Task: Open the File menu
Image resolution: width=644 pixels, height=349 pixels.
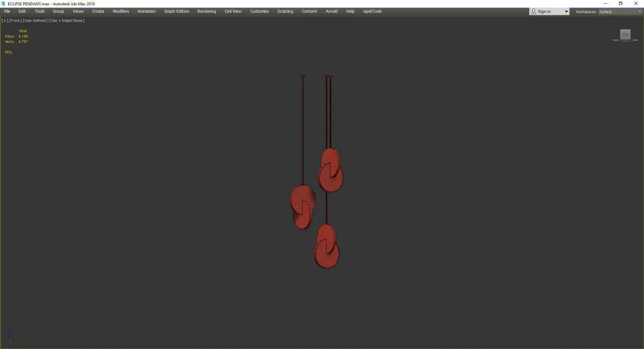Action: 7,11
